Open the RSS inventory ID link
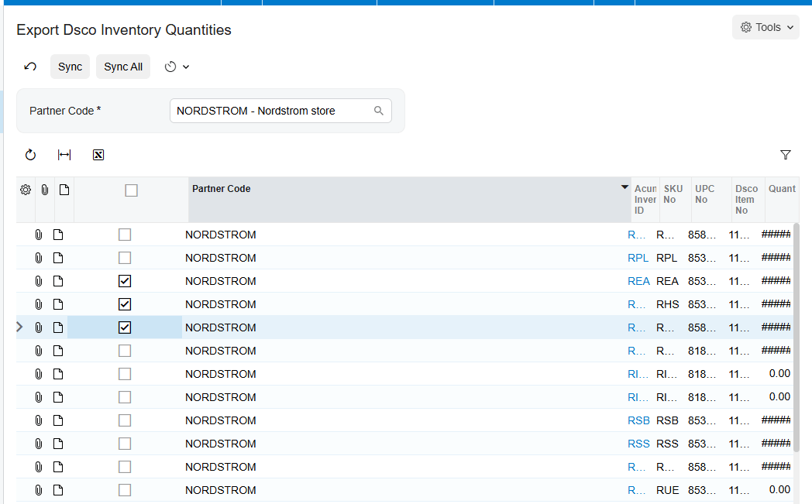 638,444
